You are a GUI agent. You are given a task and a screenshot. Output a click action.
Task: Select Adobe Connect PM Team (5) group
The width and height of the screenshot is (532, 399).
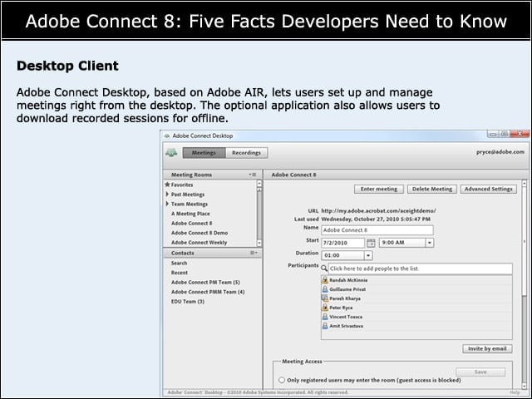(x=205, y=283)
